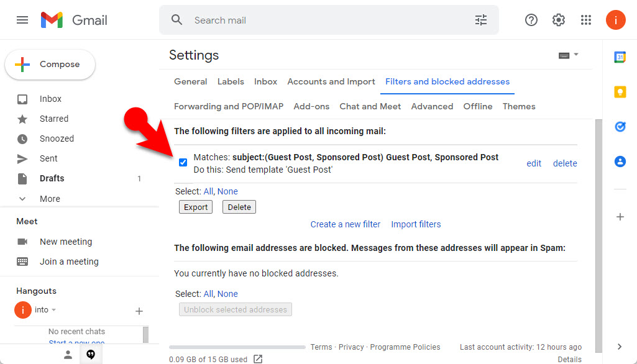Select All filters link

(208, 191)
